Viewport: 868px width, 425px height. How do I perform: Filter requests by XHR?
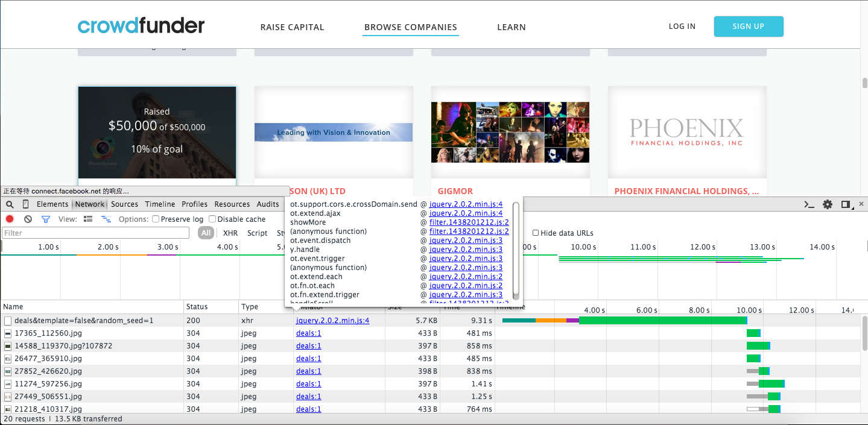click(x=230, y=233)
